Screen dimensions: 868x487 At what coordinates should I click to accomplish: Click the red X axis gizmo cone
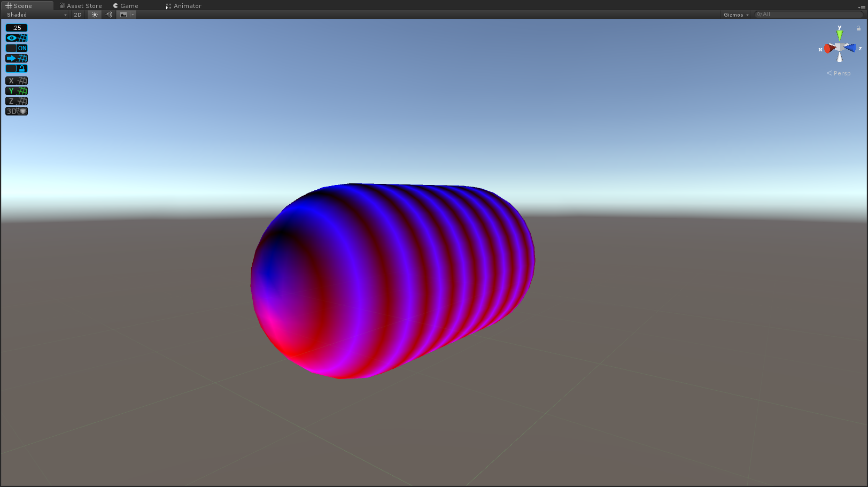[829, 49]
